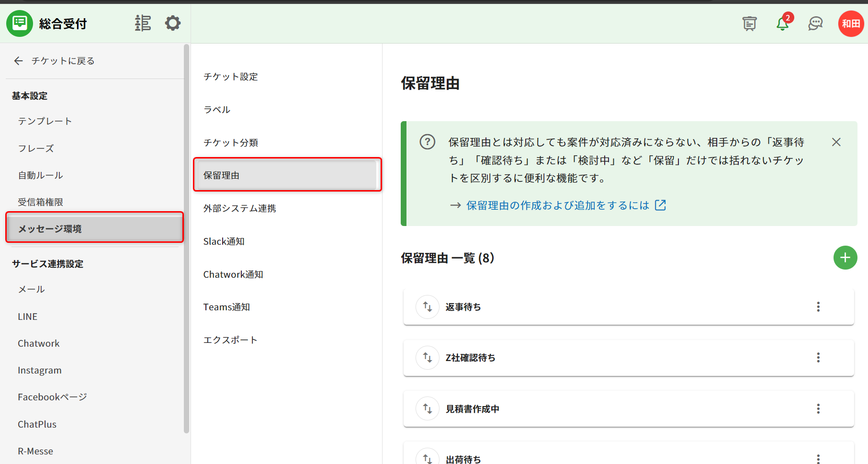The image size is (868, 464).
Task: Open Slack通知 settings menu item
Action: click(224, 241)
